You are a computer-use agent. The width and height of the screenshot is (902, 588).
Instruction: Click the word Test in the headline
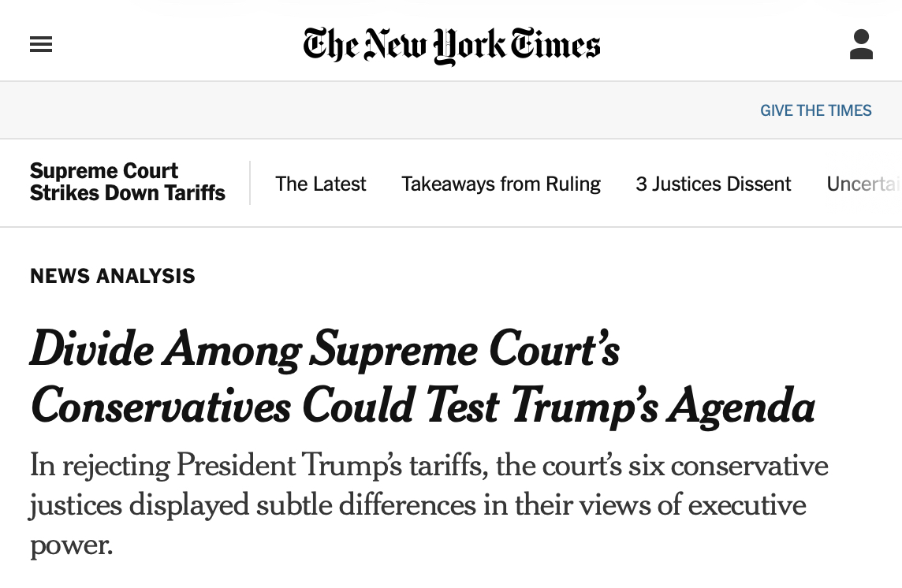coord(459,407)
